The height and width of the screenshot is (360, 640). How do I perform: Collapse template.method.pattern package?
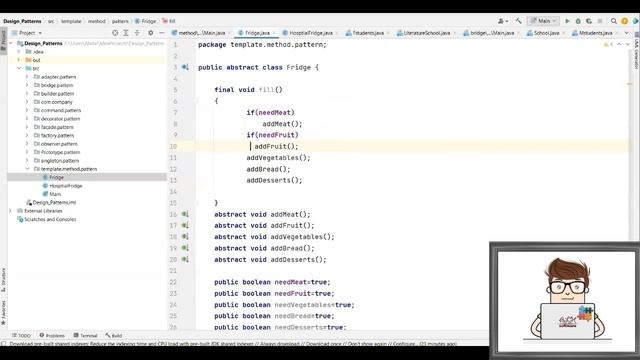tap(27, 169)
